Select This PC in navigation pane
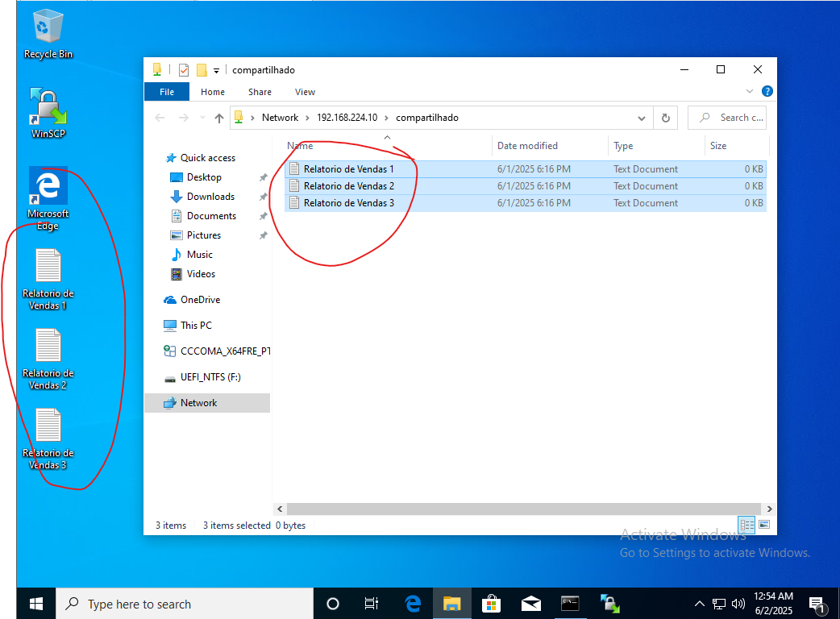Image resolution: width=840 pixels, height=619 pixels. (x=196, y=326)
